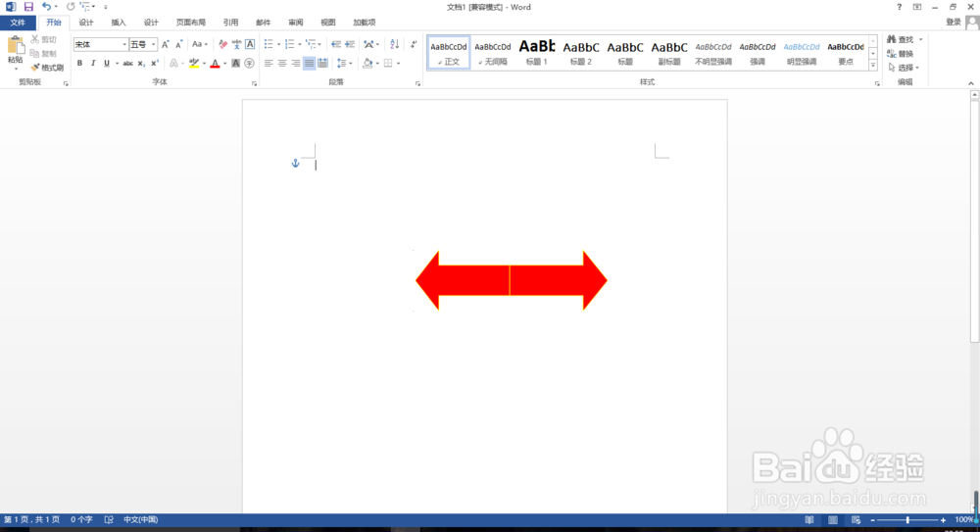Click the Character Border icon
980x532 pixels.
point(250,44)
